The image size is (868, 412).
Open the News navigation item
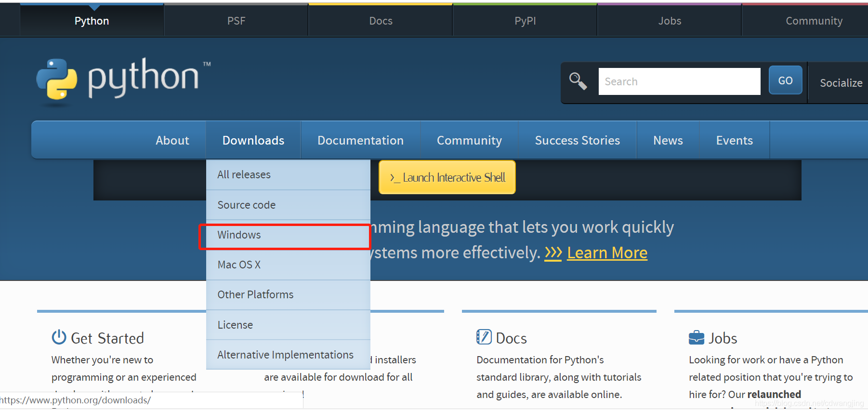[x=668, y=140]
